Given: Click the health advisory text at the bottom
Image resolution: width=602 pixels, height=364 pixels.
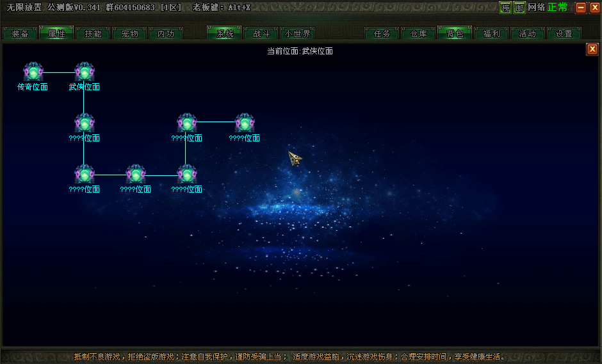Looking at the screenshot, I should pyautogui.click(x=289, y=357).
